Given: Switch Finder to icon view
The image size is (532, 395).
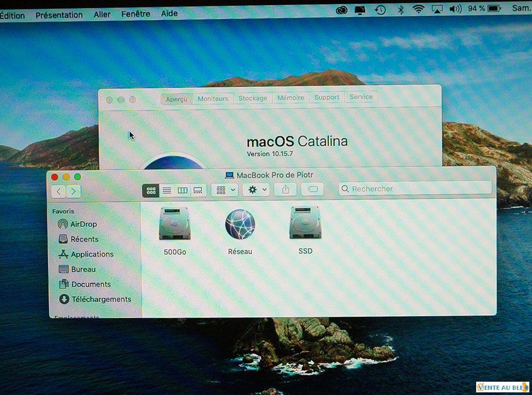Looking at the screenshot, I should tap(151, 190).
